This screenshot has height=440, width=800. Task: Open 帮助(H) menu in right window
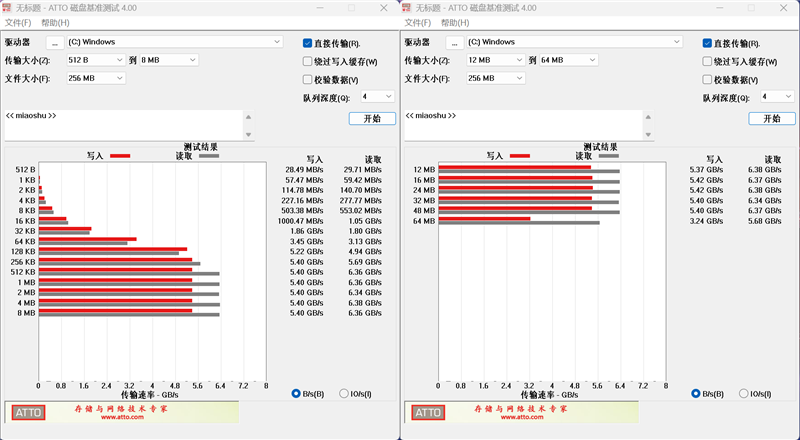455,23
